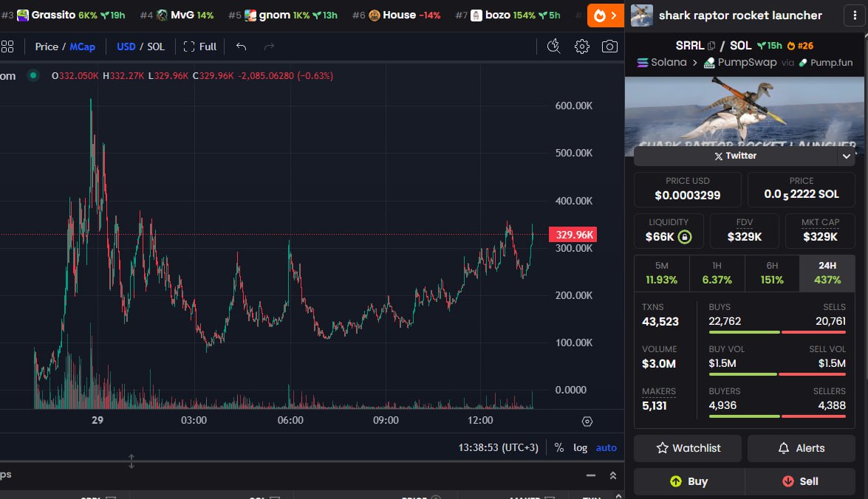The width and height of the screenshot is (868, 499).
Task: Switch chart to MCap mode
Action: coord(83,47)
